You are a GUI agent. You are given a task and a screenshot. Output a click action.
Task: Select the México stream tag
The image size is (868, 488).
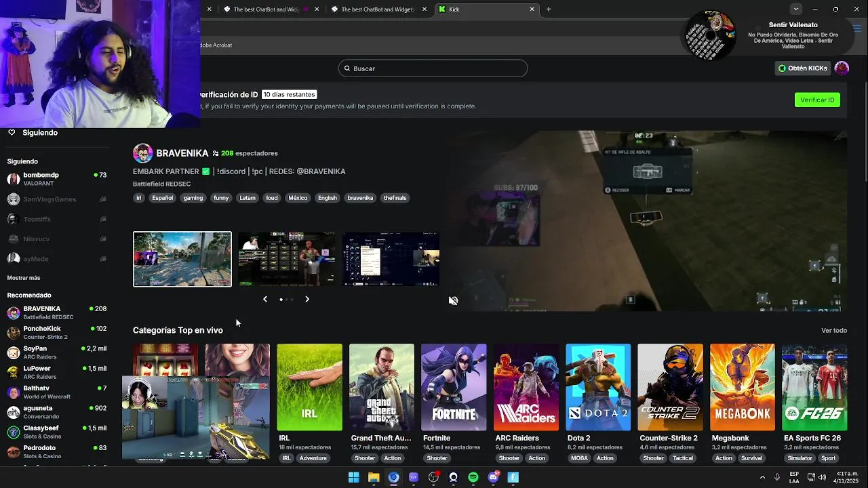coord(298,198)
